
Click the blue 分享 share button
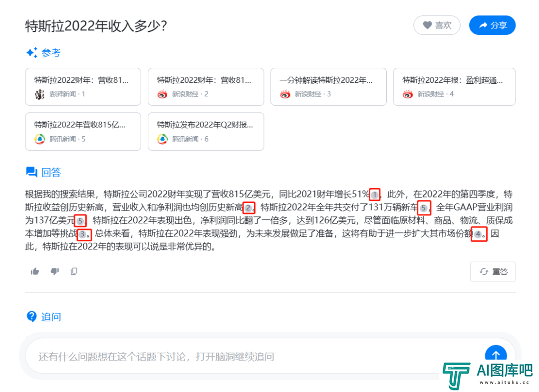click(492, 25)
